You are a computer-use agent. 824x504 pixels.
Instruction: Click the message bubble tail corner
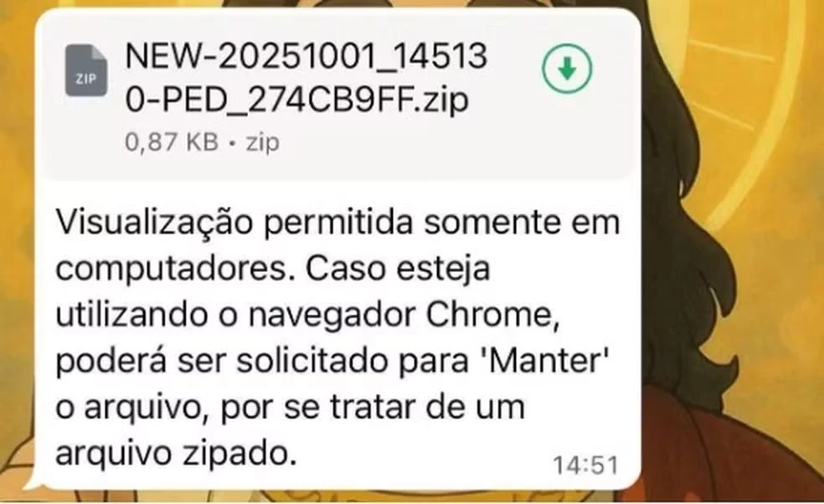(x=30, y=481)
